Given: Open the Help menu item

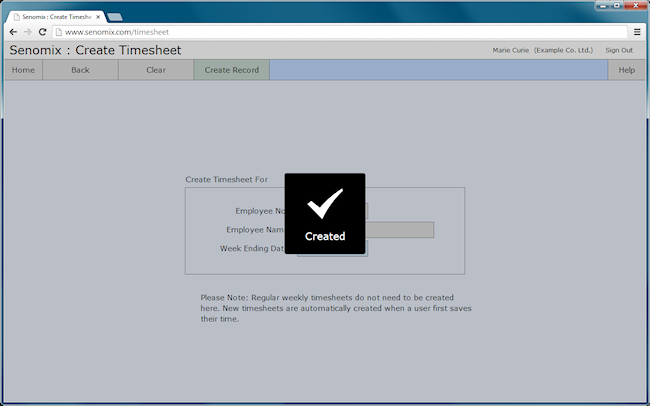Looking at the screenshot, I should (626, 70).
